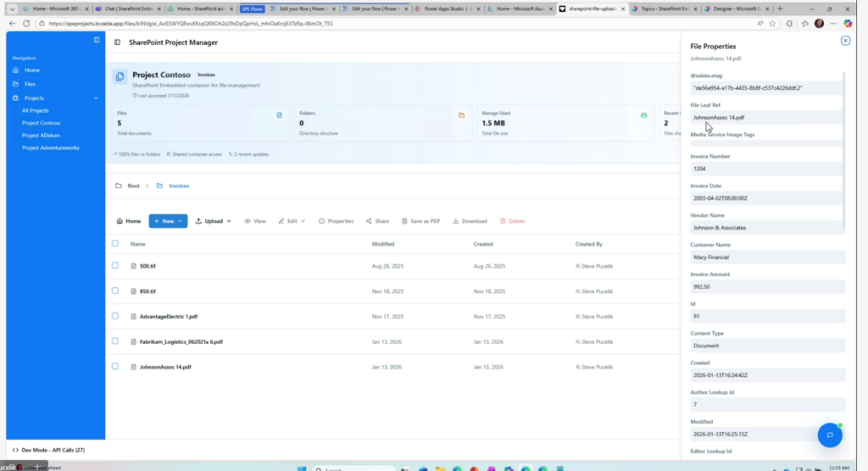Screen dimensions: 868x471
Task: Expand the Upload dropdown menu
Action: [x=213, y=221]
